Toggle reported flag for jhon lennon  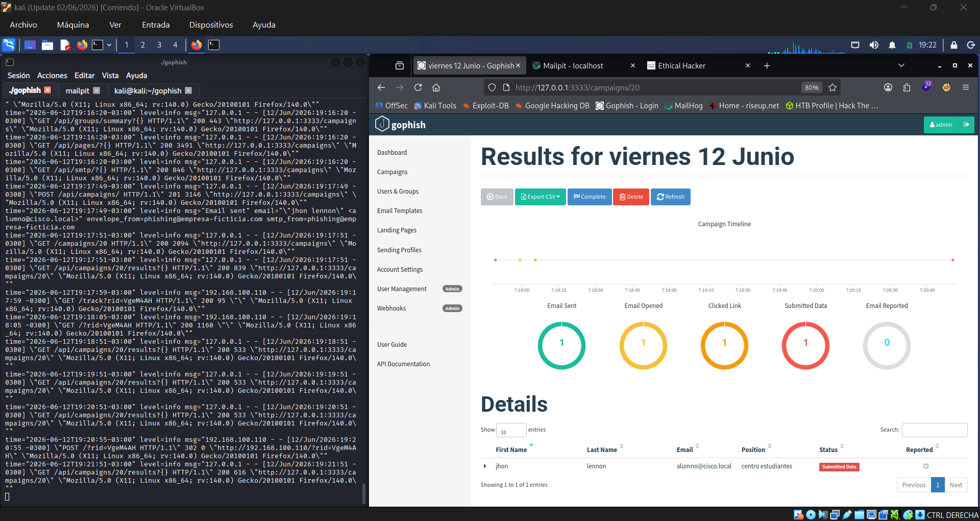tap(926, 466)
